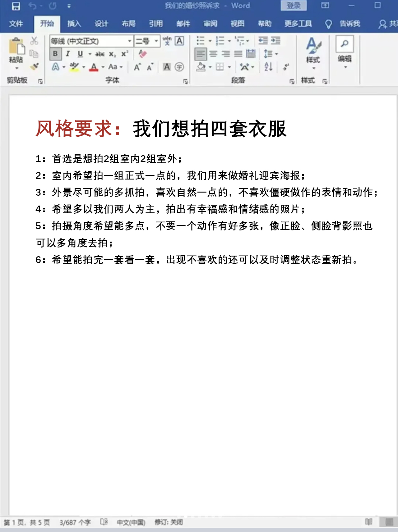Open the 编辑 find menu

point(345,52)
